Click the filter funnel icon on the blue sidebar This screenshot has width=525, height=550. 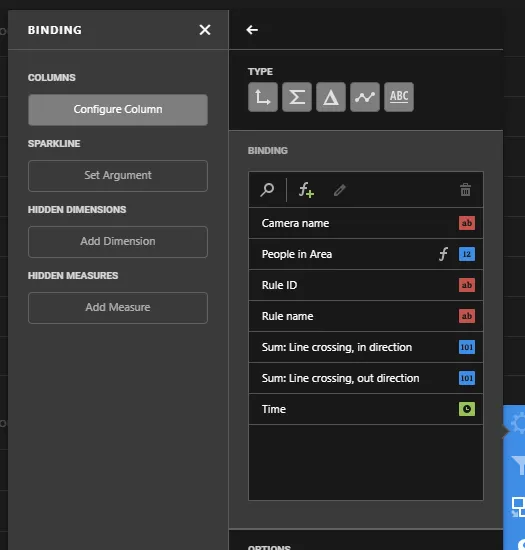point(518,465)
